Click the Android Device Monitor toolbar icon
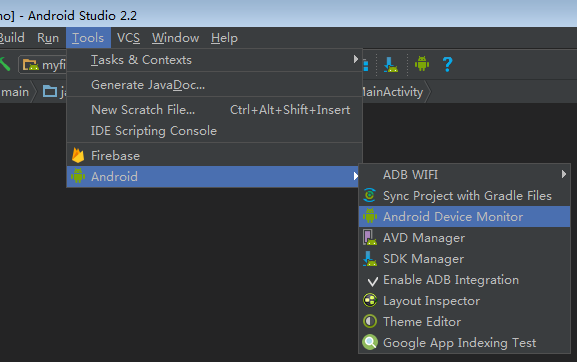Viewport: 577px width, 362px height. [x=422, y=64]
